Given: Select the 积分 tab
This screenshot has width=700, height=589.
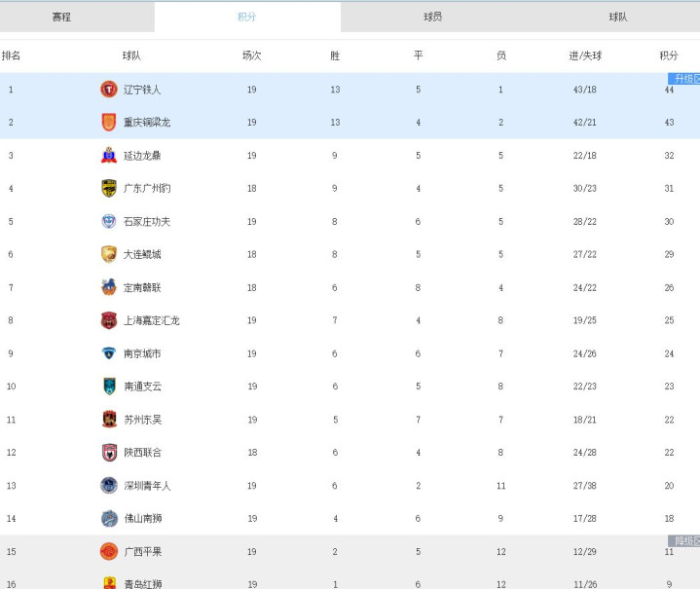Looking at the screenshot, I should tap(247, 17).
